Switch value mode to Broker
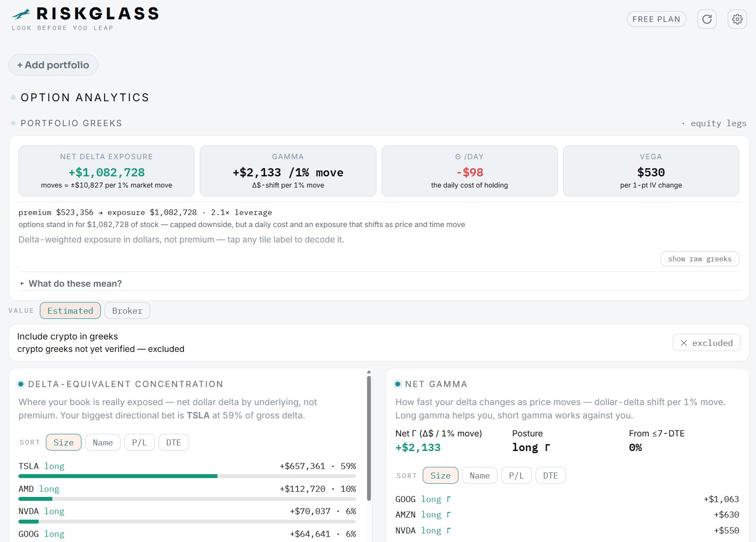This screenshot has height=542, width=756. 127,311
